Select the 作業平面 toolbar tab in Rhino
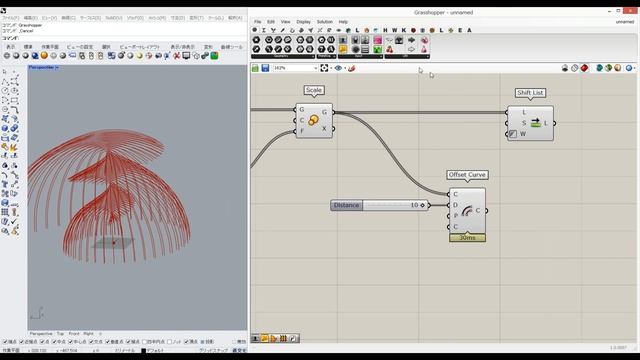Screen dimensions: 640x360 (x=50, y=47)
